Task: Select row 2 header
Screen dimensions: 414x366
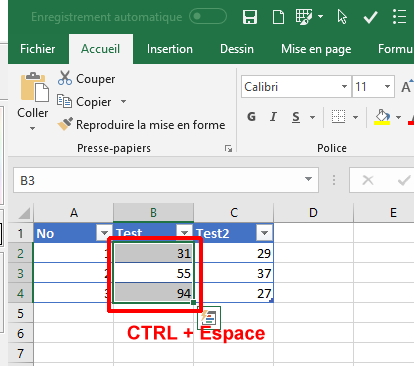Action: (20, 253)
